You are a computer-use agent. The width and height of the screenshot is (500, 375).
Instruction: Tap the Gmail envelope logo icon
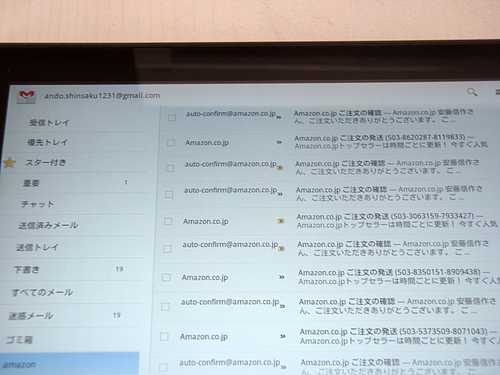(27, 96)
